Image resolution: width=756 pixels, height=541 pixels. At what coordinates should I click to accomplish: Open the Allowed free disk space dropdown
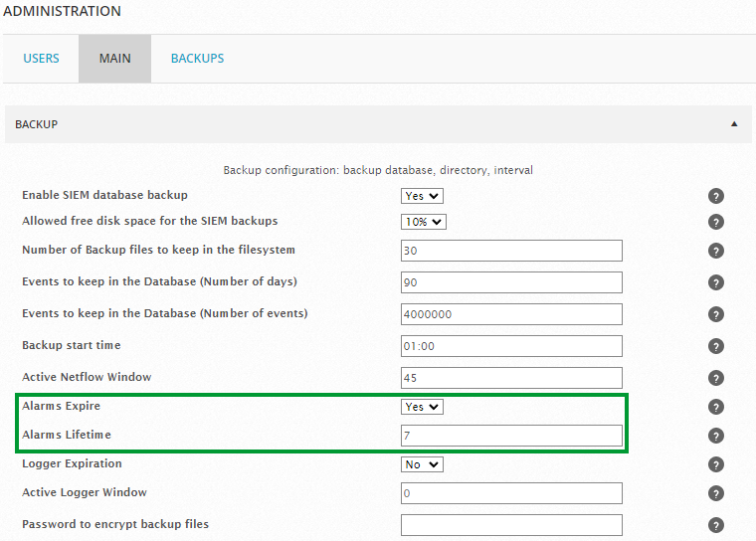(x=424, y=222)
